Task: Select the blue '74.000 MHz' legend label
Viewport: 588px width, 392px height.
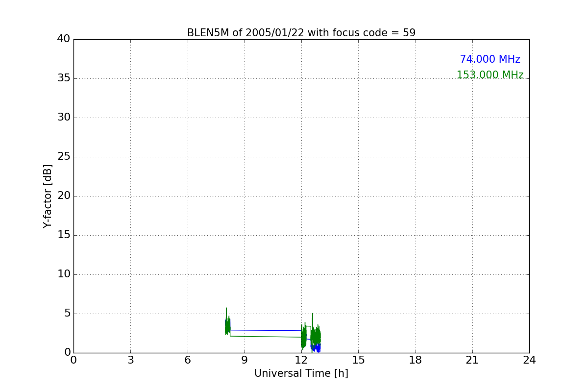Action: pyautogui.click(x=490, y=59)
